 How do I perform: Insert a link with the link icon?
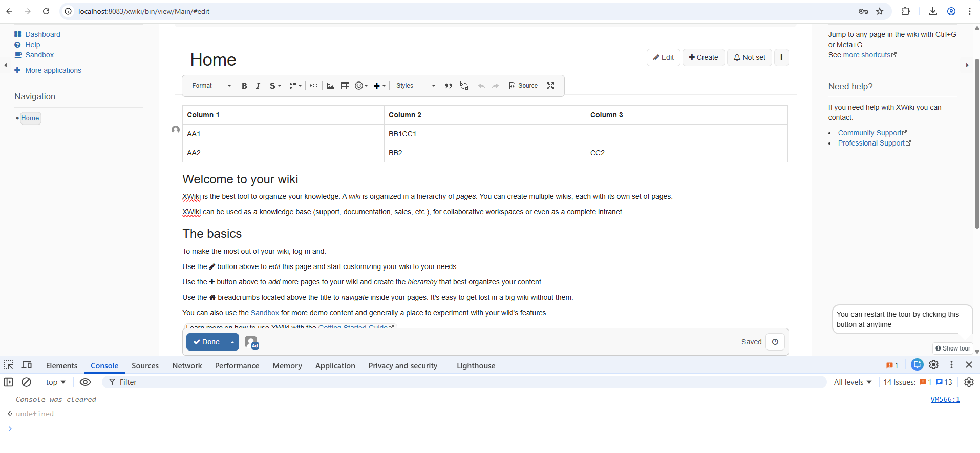coord(314,86)
